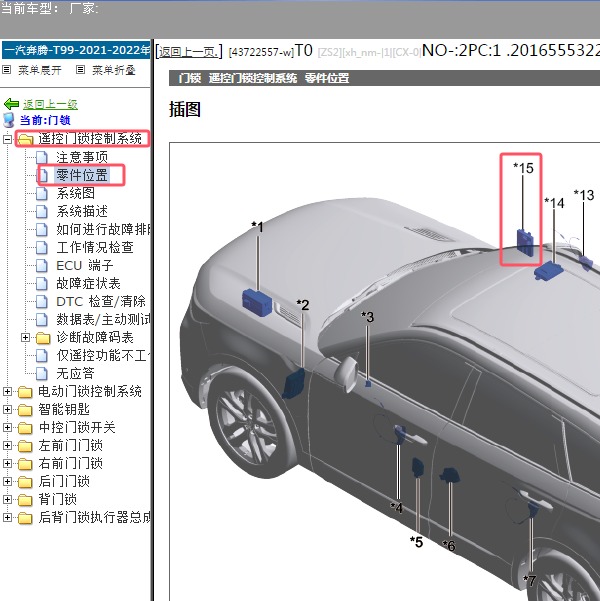Click folder icon of 后背门锁执行器总成
The image size is (600, 601).
tap(25, 518)
